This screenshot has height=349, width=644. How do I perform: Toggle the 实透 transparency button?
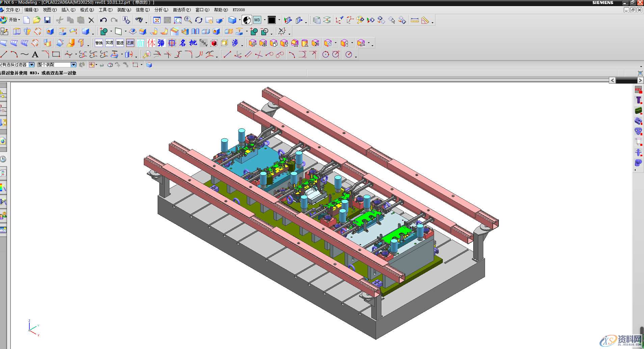coord(109,43)
